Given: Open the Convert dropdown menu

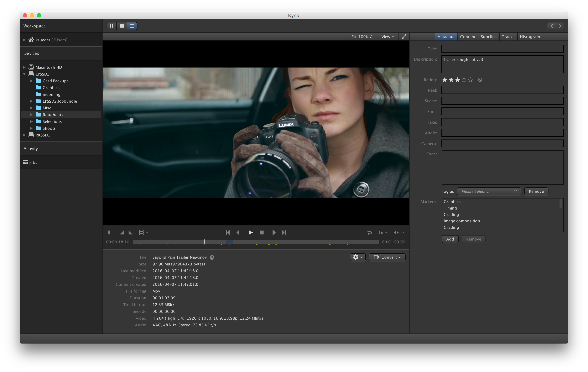Looking at the screenshot, I should pos(387,257).
